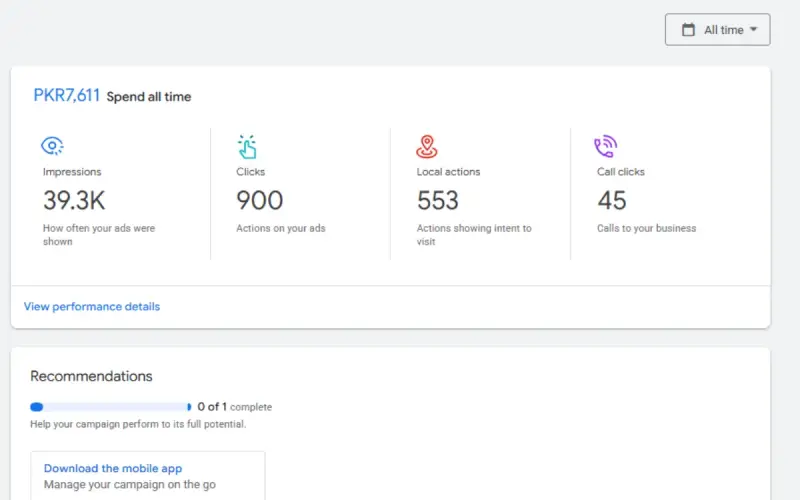The width and height of the screenshot is (800, 500).
Task: Click 'How often your ads were shown' text
Action: [99, 235]
